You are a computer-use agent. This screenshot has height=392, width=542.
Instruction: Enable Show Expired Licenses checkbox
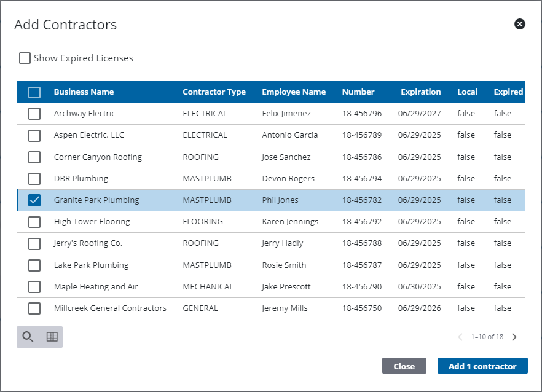click(x=25, y=58)
